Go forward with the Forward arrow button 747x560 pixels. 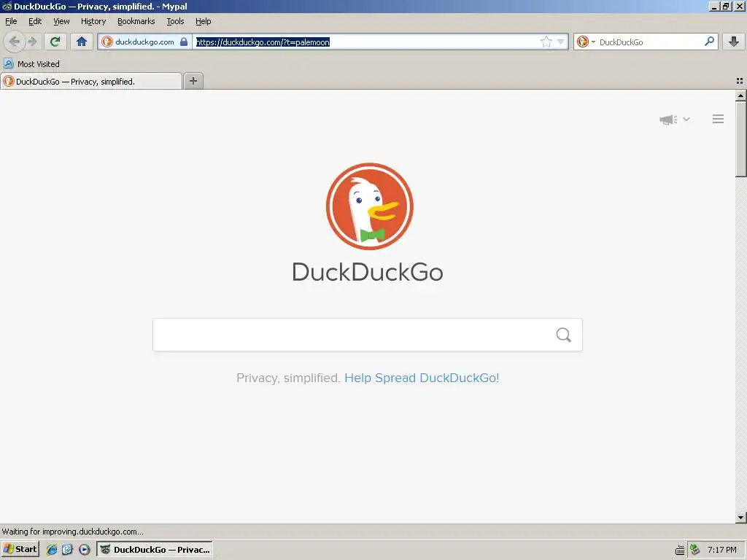click(32, 42)
